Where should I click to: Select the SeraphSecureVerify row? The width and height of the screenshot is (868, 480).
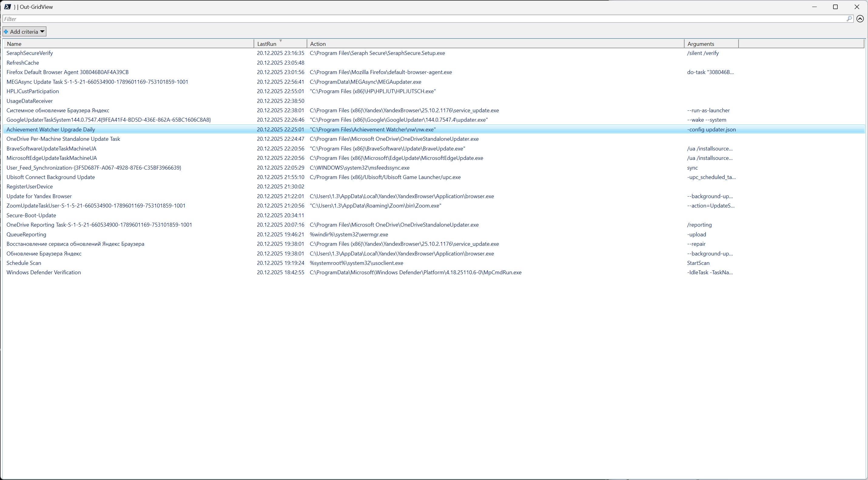coord(30,53)
